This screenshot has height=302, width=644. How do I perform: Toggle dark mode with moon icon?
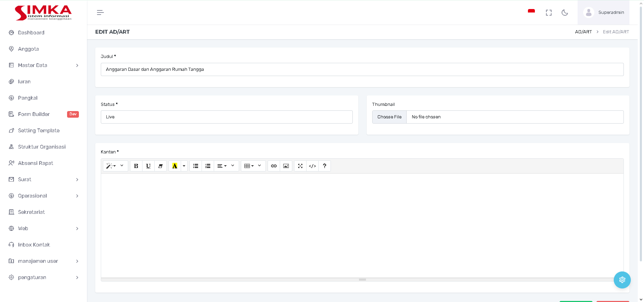565,12
